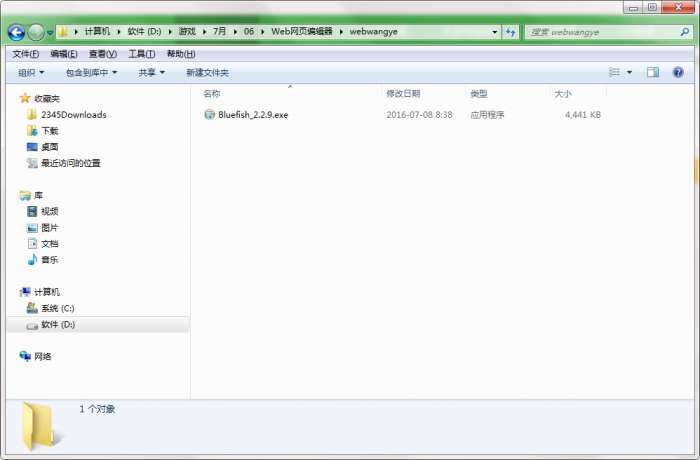Click the magnifier search icon
The width and height of the screenshot is (700, 460).
click(x=684, y=32)
